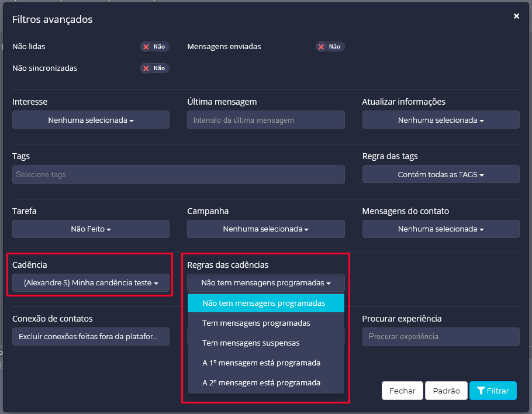Image resolution: width=532 pixels, height=414 pixels.
Task: Select option Tem mensagens suspensas
Action: [265, 343]
